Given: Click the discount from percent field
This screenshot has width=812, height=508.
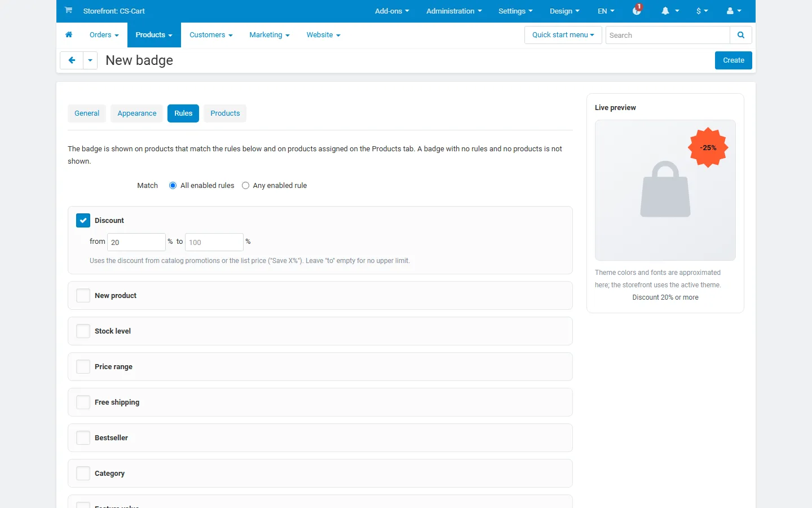Looking at the screenshot, I should coord(136,242).
